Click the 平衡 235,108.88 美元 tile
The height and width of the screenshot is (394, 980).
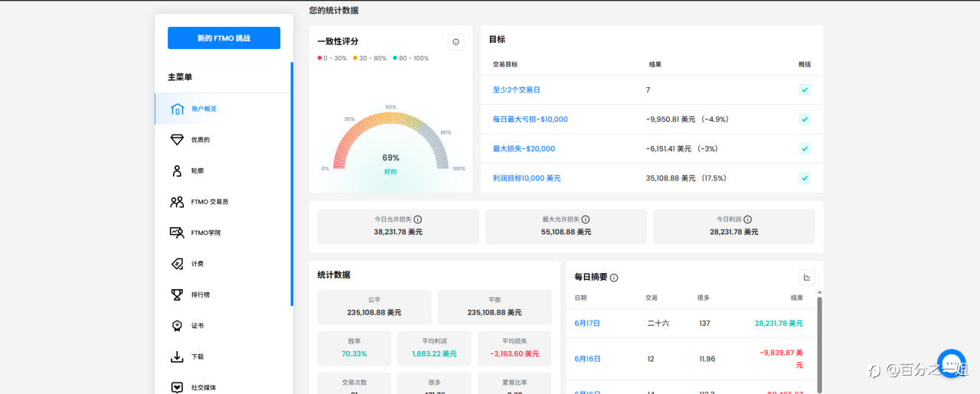(495, 307)
